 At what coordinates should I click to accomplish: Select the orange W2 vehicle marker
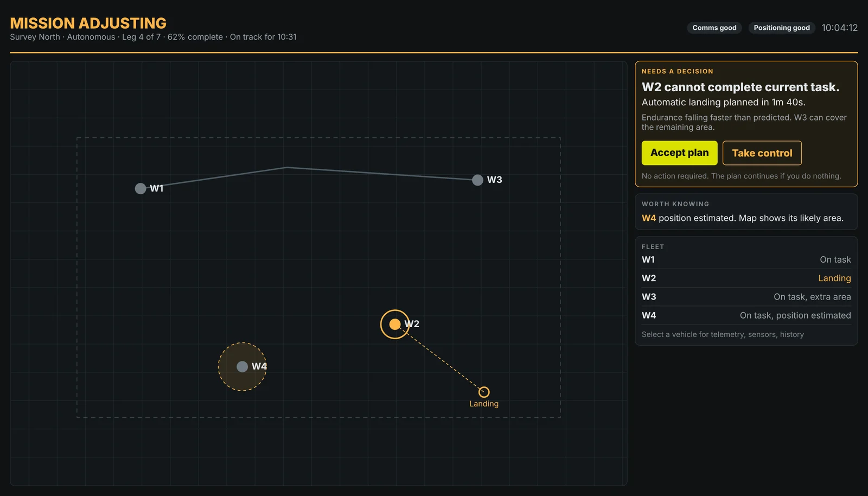(395, 325)
